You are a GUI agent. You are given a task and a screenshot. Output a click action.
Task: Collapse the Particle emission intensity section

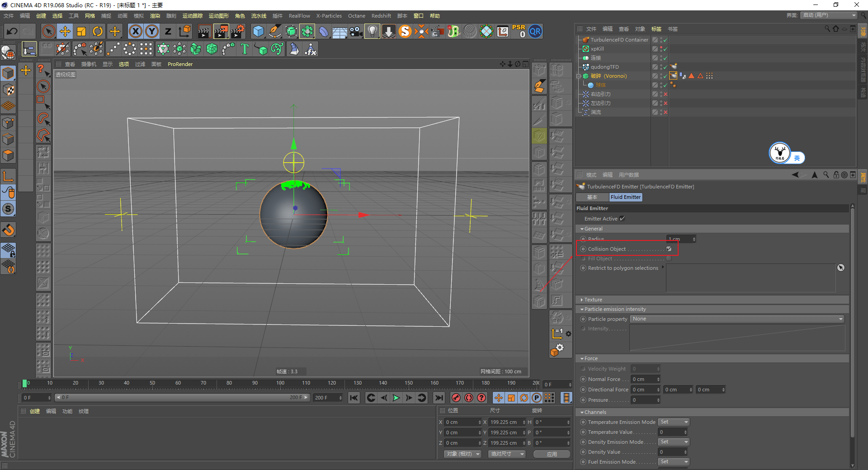[x=582, y=310]
